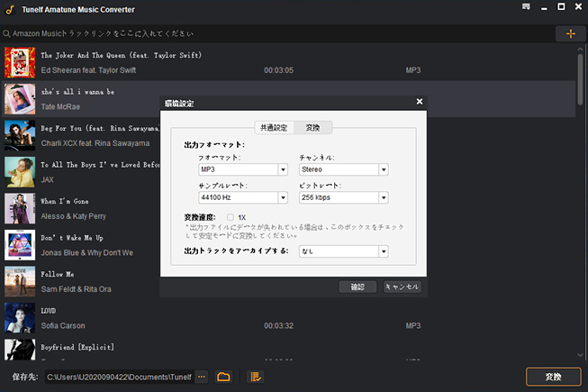588x392 pixels.
Task: Click MP3 label in Joker And The Queen row
Action: [x=413, y=70]
